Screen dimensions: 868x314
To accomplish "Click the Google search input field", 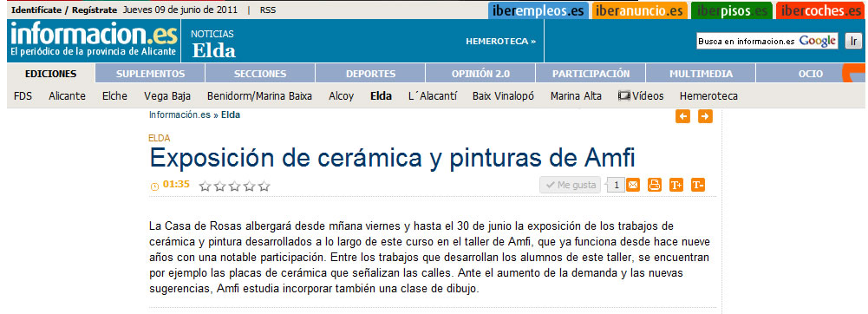I will click(767, 41).
